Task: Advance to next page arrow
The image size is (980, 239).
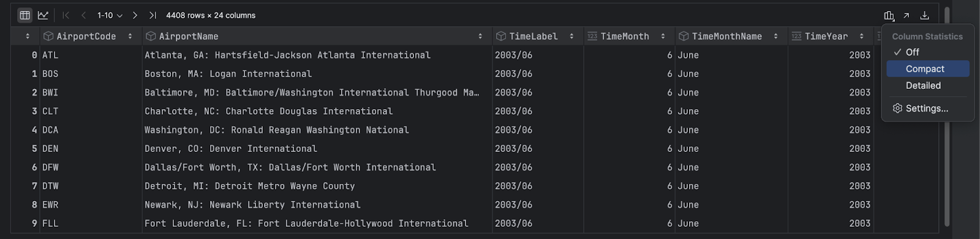Action: (x=135, y=15)
